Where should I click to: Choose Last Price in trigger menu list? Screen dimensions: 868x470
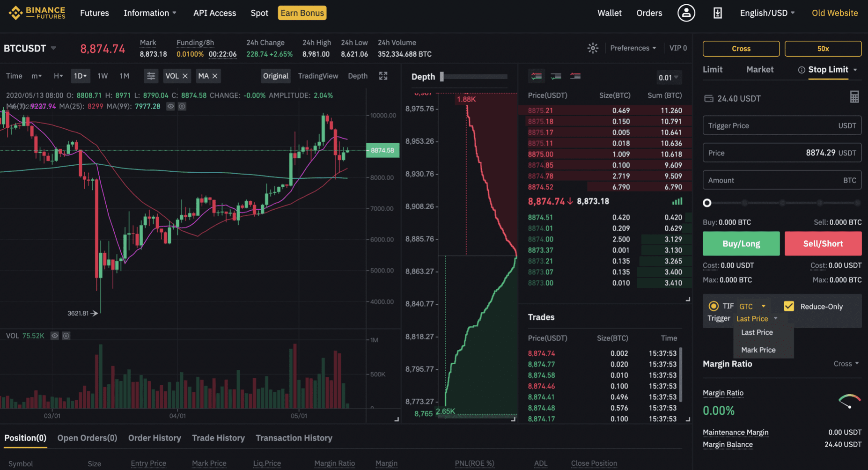click(x=757, y=332)
